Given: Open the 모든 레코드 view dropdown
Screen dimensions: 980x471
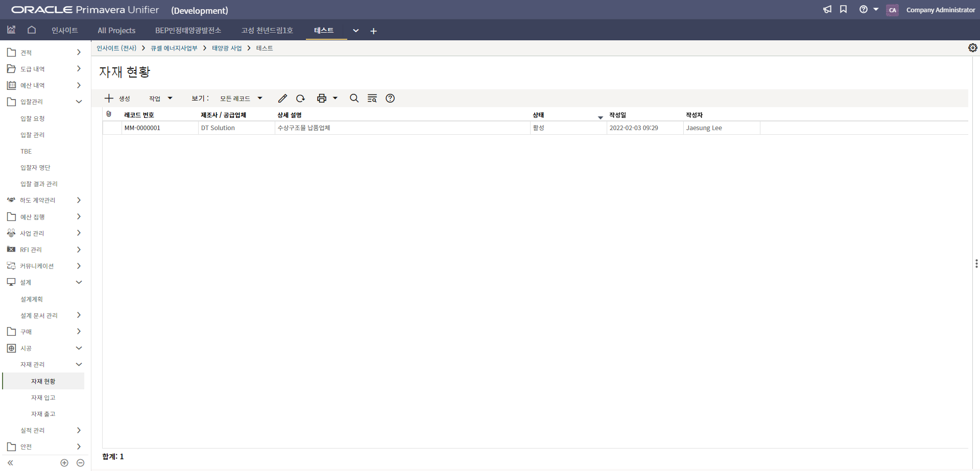Looking at the screenshot, I should 241,98.
